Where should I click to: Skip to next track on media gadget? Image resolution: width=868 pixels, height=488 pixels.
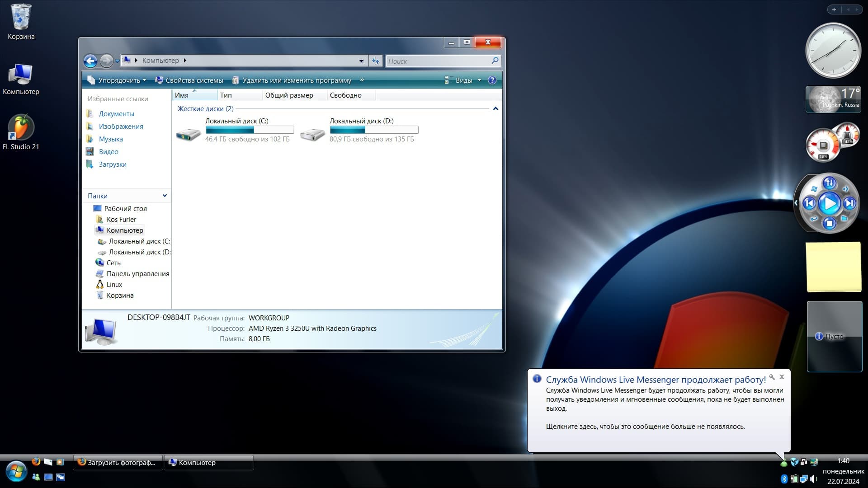pos(850,203)
